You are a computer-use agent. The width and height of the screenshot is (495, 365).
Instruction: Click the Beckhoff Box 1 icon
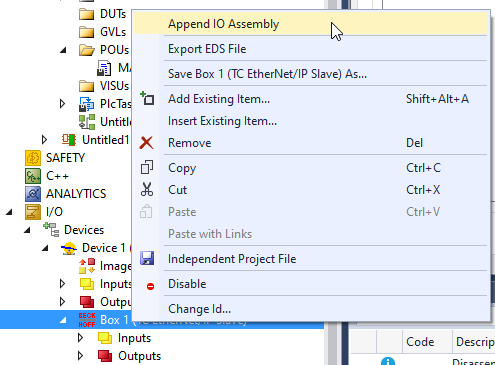click(87, 320)
